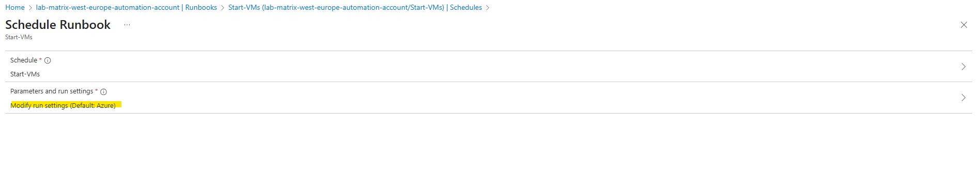Viewport: 980px width, 192px height.
Task: Click the breadcrumb chevron after Home
Action: tap(30, 8)
